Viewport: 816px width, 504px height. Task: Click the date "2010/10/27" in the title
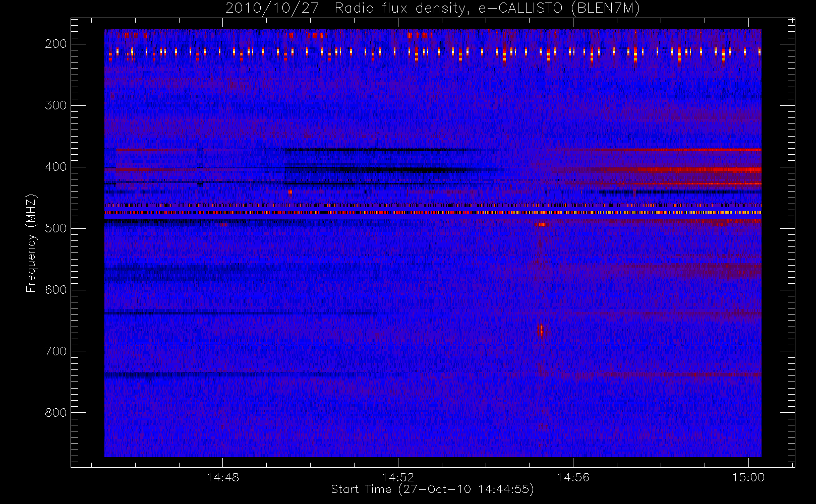point(273,9)
